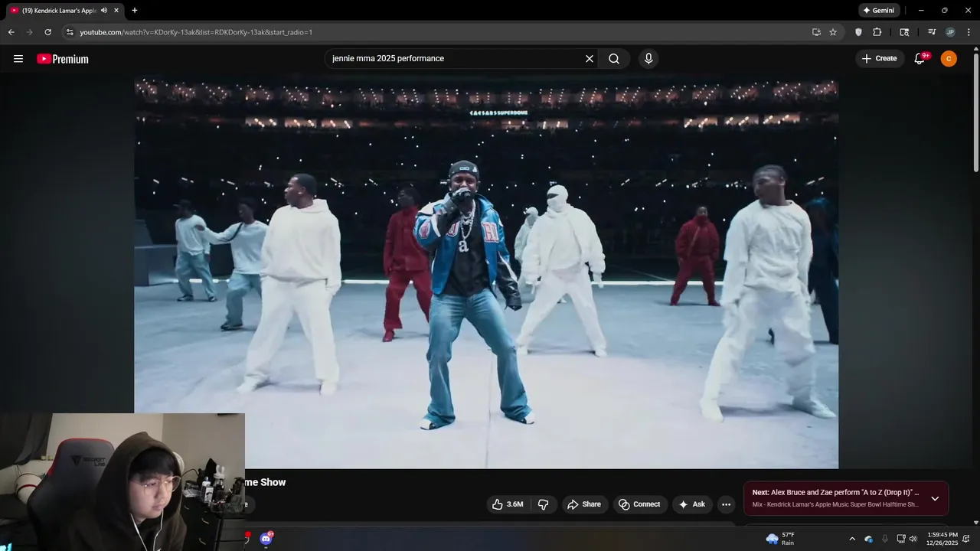Show hidden system tray icons chevron
The height and width of the screenshot is (551, 980).
click(x=852, y=539)
